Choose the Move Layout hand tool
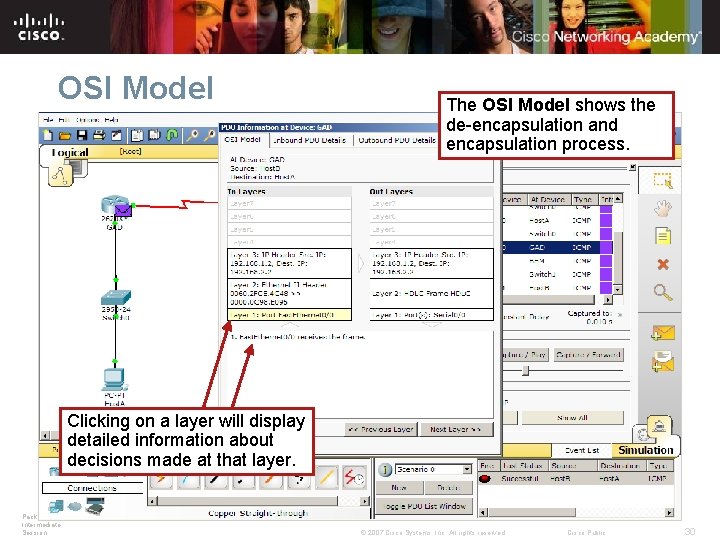The height and width of the screenshot is (540, 720). point(663,208)
